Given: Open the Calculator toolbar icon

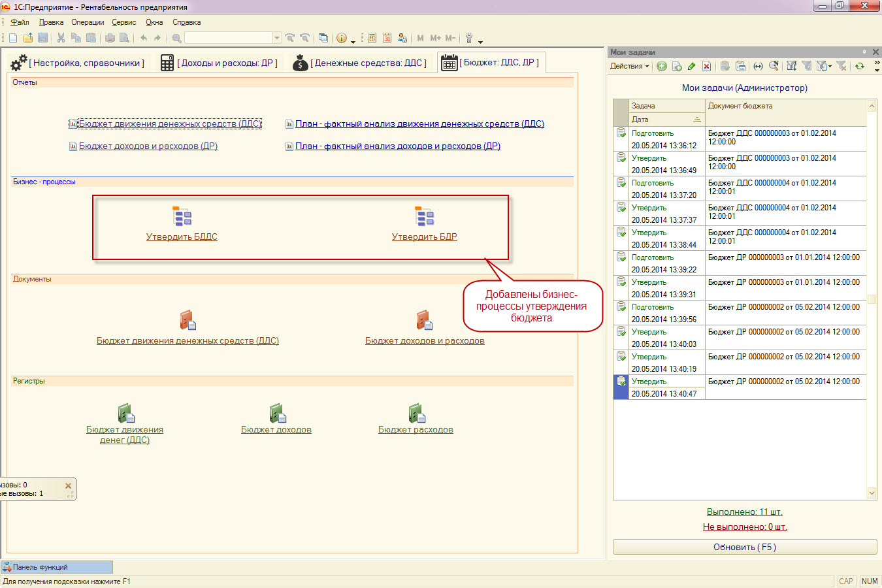Looking at the screenshot, I should point(372,38).
